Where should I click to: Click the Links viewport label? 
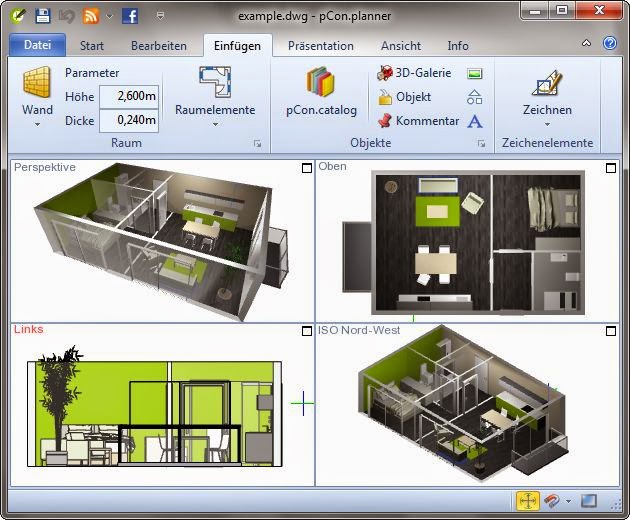click(29, 329)
